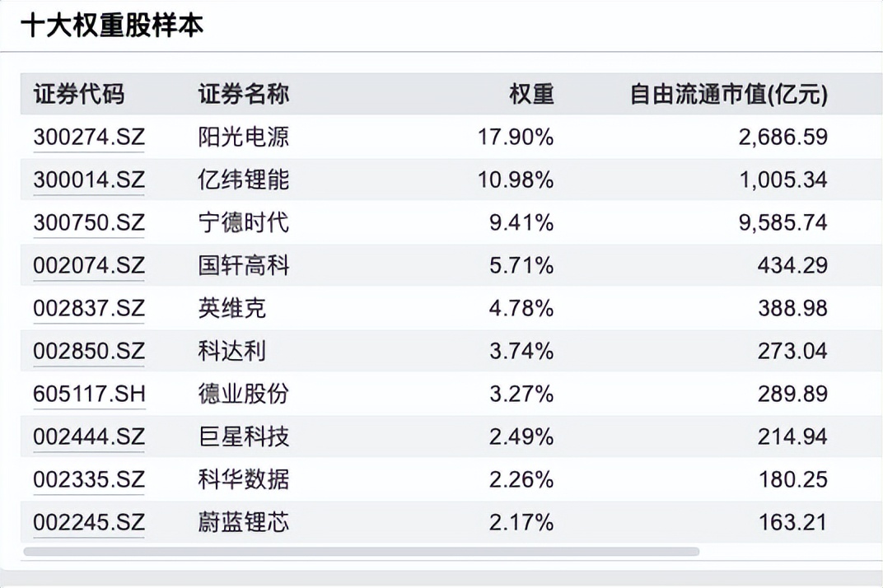Image resolution: width=883 pixels, height=588 pixels.
Task: Select the 002837.SZ code link
Action: coord(89,308)
